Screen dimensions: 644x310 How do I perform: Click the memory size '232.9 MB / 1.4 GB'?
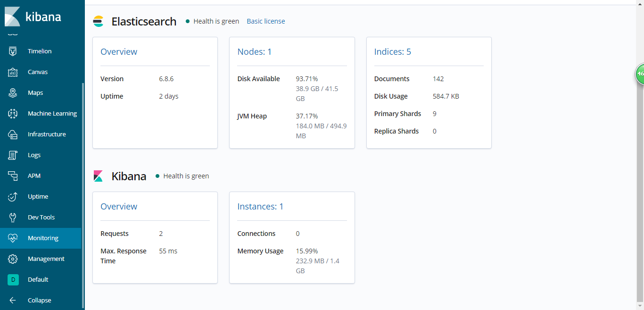point(318,266)
